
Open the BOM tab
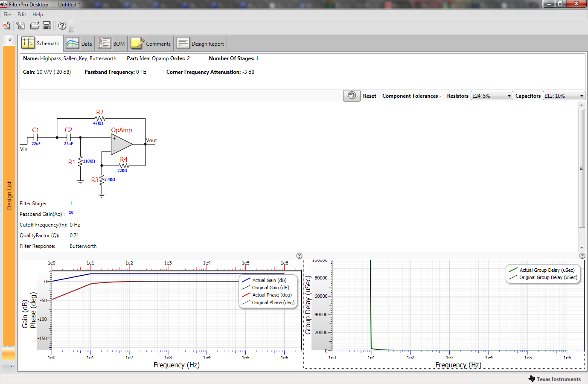tap(112, 44)
